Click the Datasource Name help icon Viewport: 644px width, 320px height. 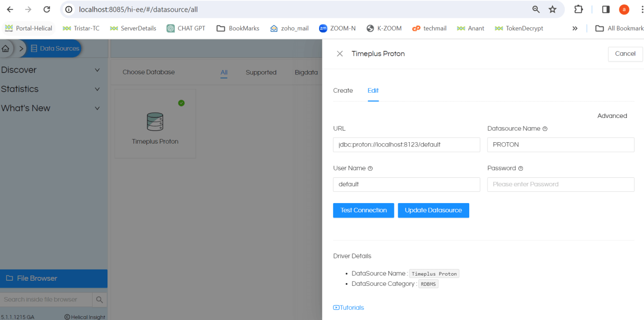[545, 129]
